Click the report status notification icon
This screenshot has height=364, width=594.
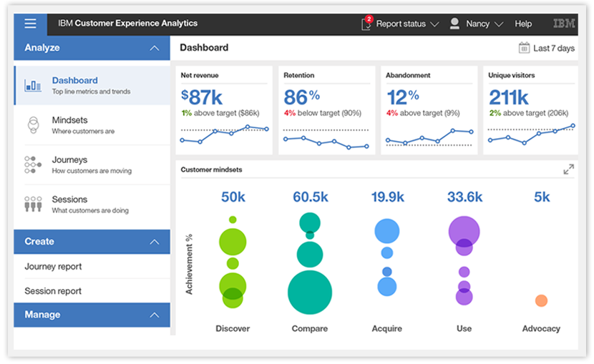[366, 24]
